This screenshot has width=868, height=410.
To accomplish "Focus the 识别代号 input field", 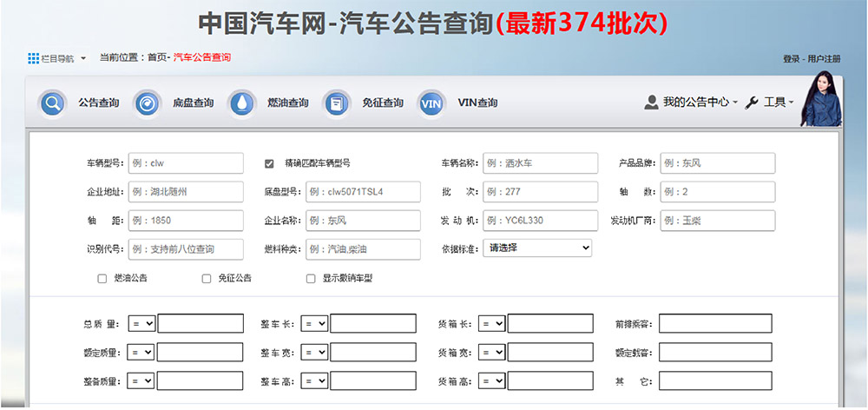I will pos(186,249).
